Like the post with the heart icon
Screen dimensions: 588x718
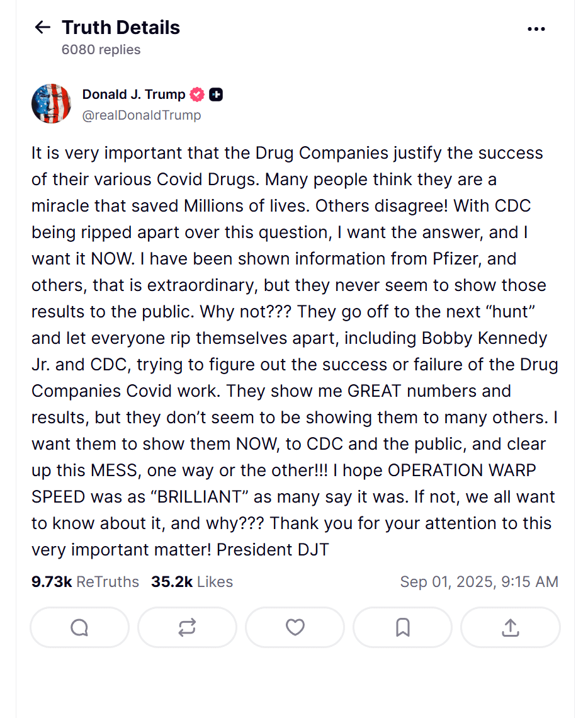tap(295, 627)
